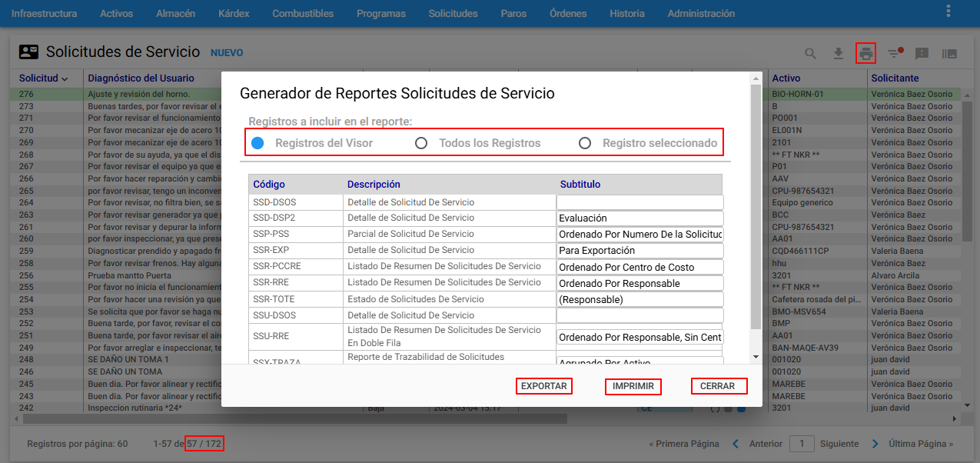
Task: Go to Última Página »
Action: tap(921, 444)
